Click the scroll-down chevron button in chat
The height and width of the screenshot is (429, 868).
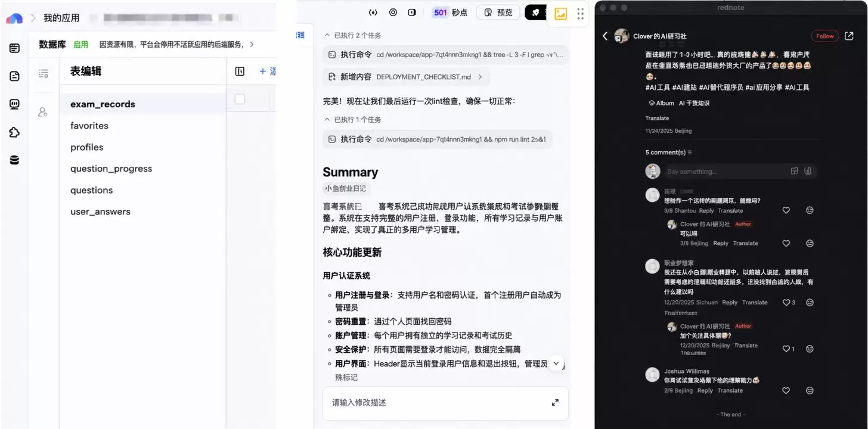[x=556, y=363]
